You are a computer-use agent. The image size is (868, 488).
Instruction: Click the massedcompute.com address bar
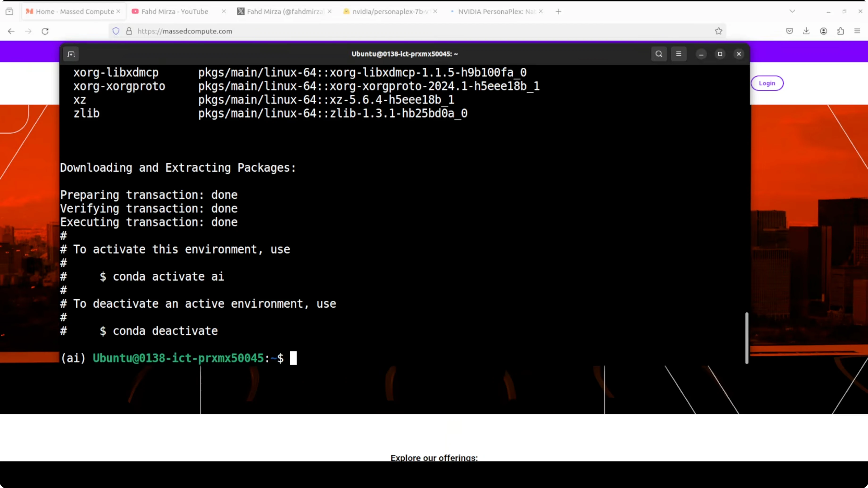click(x=404, y=31)
